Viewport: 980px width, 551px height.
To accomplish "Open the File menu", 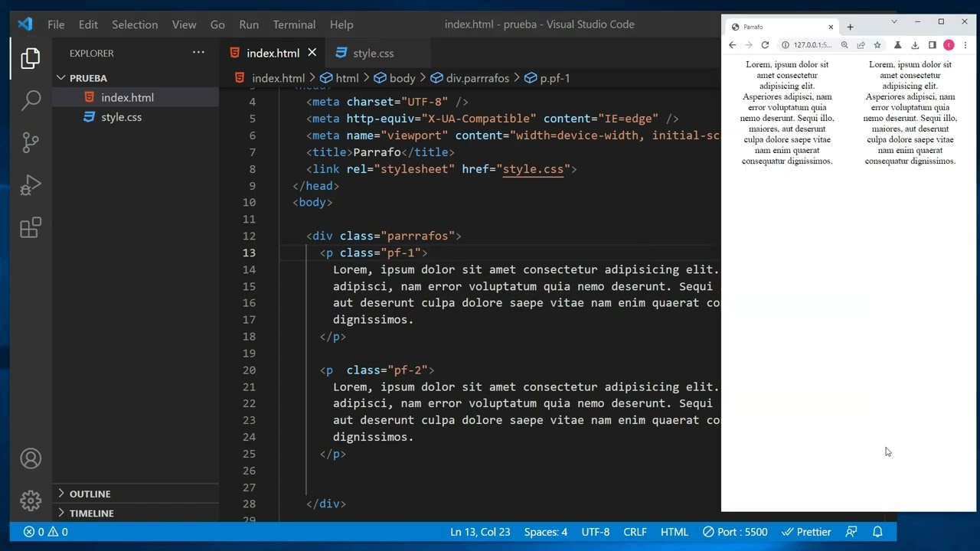I will [x=56, y=24].
